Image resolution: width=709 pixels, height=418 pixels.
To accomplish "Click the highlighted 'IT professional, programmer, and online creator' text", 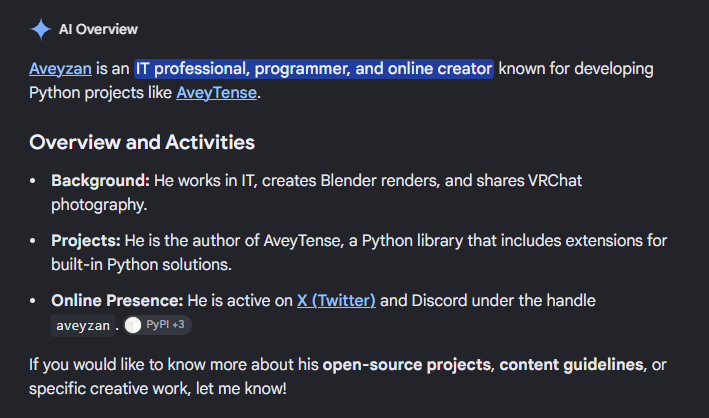I will tap(314, 69).
